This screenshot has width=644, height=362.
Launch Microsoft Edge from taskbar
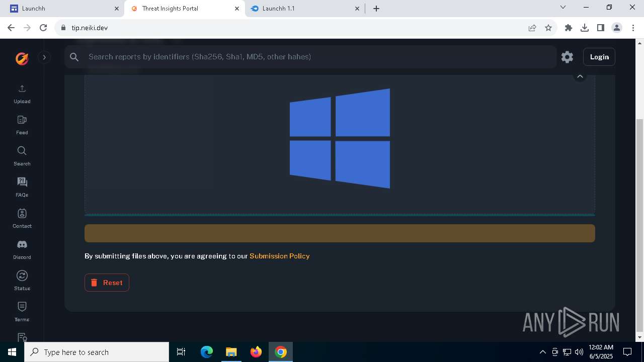(x=207, y=352)
